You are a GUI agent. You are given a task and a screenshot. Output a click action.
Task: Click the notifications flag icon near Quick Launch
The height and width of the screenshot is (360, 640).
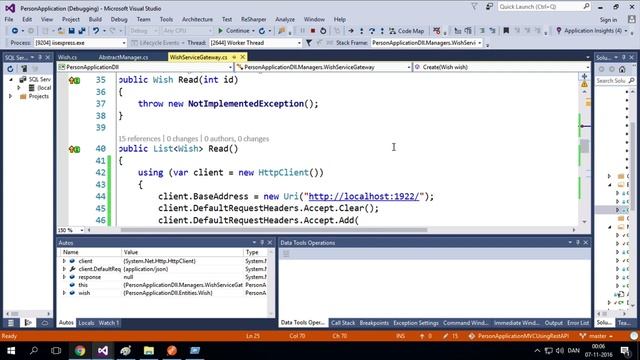474,7
